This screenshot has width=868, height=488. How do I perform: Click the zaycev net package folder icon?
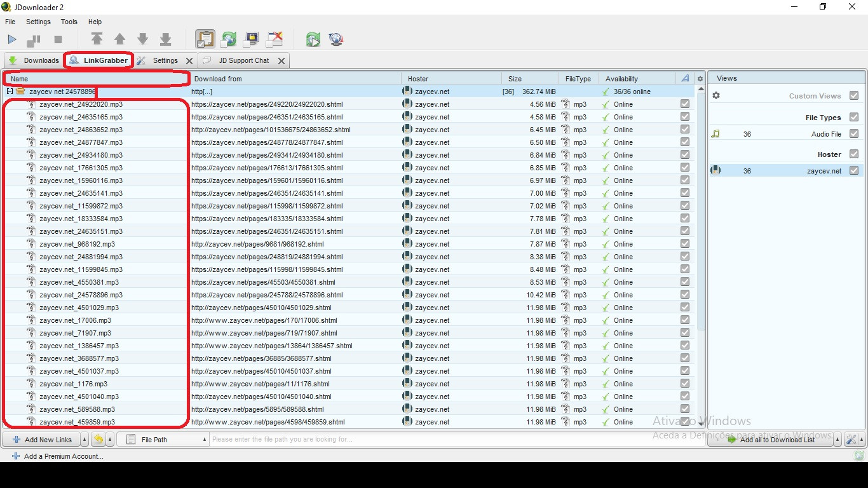coord(20,91)
